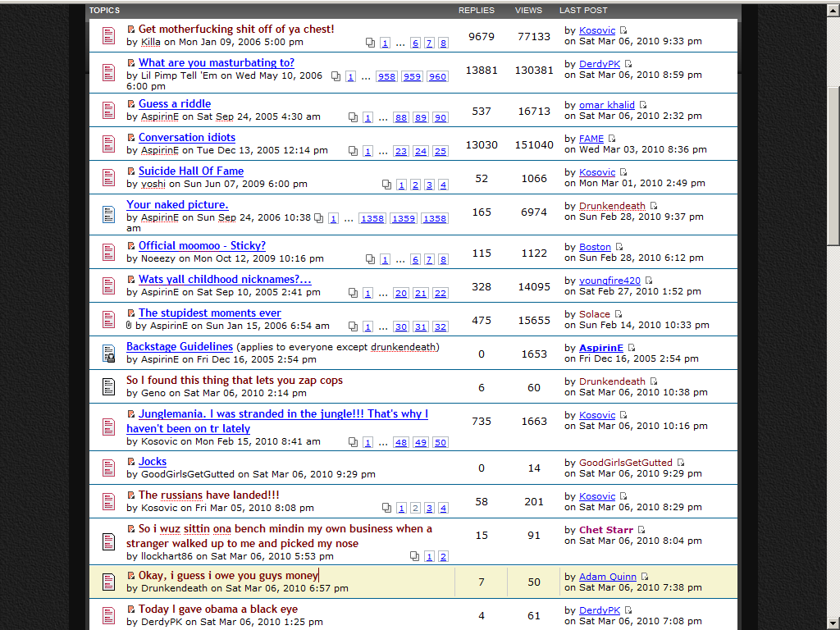Go to page 958 of masturbating topic
Screen dimensions: 840x630
(x=386, y=76)
